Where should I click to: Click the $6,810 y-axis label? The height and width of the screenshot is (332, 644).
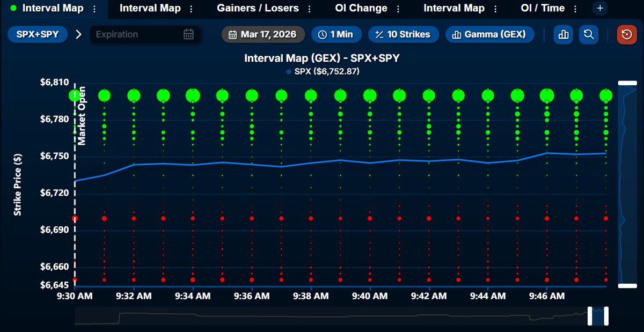click(54, 83)
